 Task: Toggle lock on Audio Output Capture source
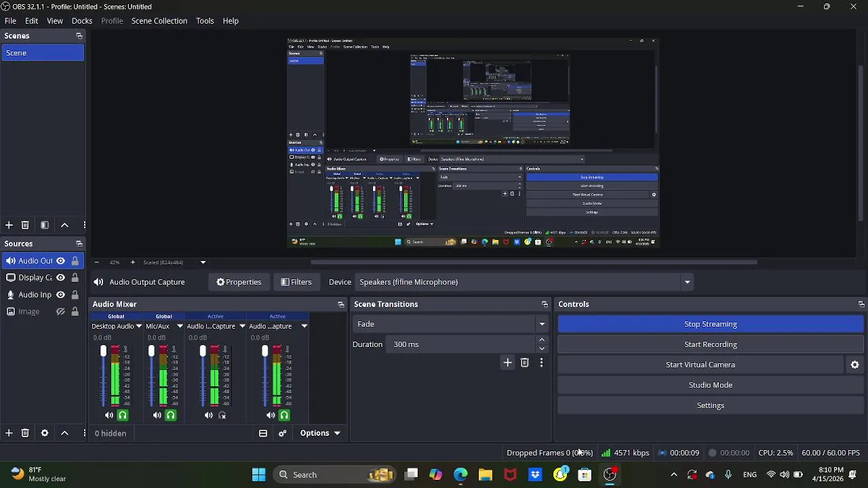pos(75,261)
